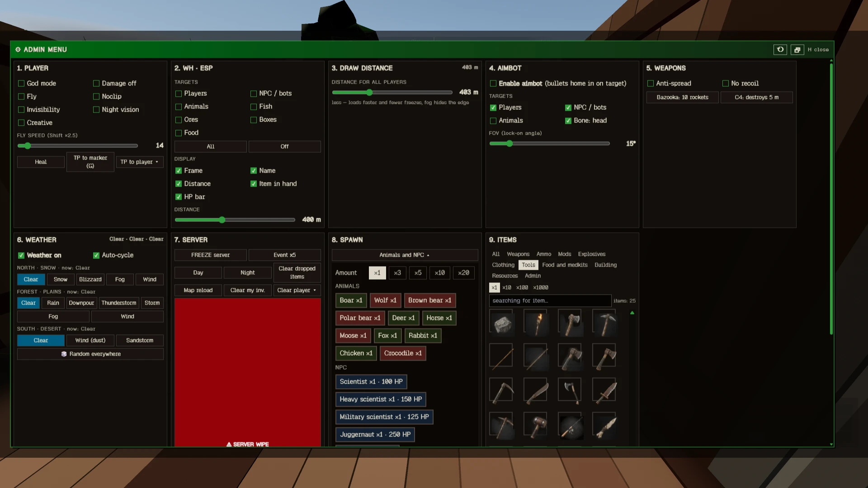Click the ESP distance slider track
This screenshot has height=488, width=868.
tap(235, 220)
